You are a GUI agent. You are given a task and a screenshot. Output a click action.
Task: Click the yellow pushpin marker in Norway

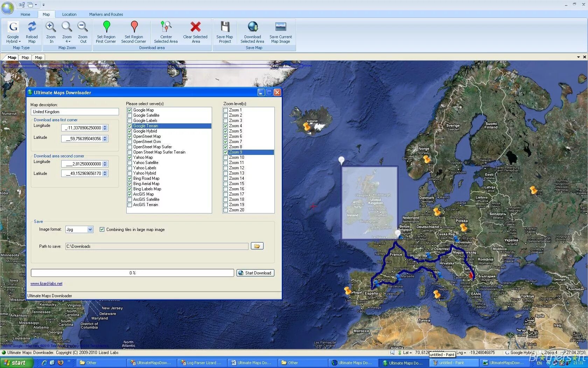[x=427, y=159]
